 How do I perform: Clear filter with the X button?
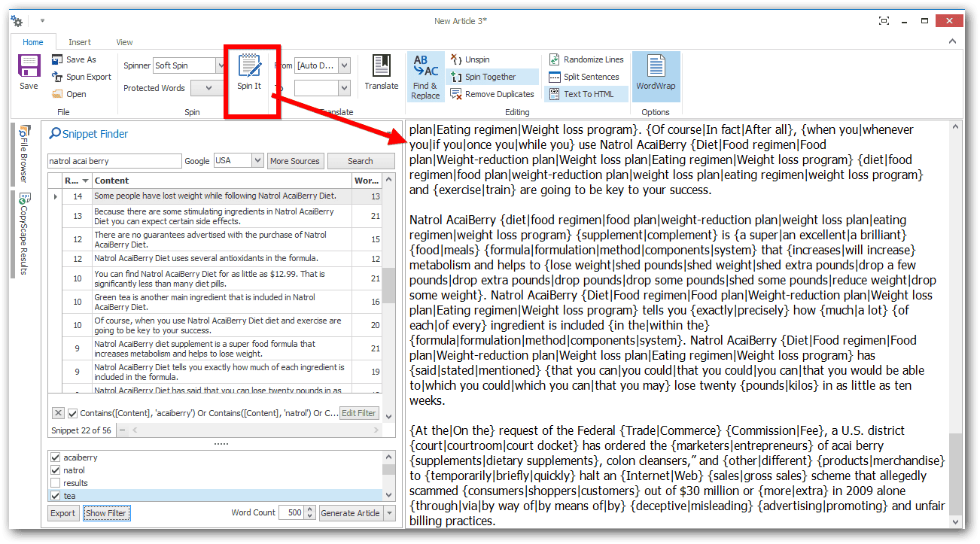click(58, 413)
